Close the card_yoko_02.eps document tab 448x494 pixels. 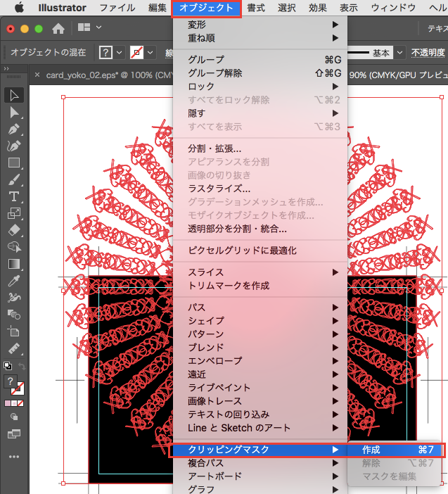click(38, 75)
